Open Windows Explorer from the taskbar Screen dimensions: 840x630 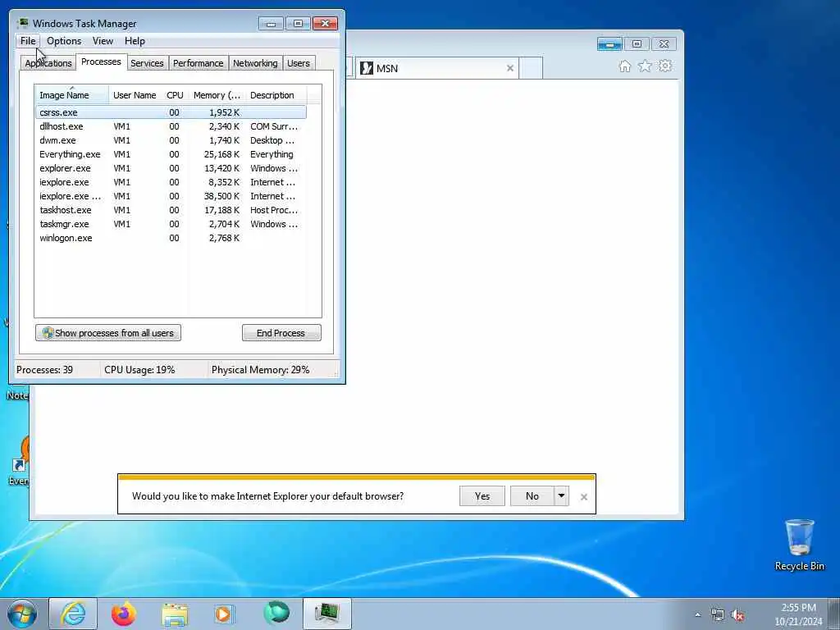(175, 614)
